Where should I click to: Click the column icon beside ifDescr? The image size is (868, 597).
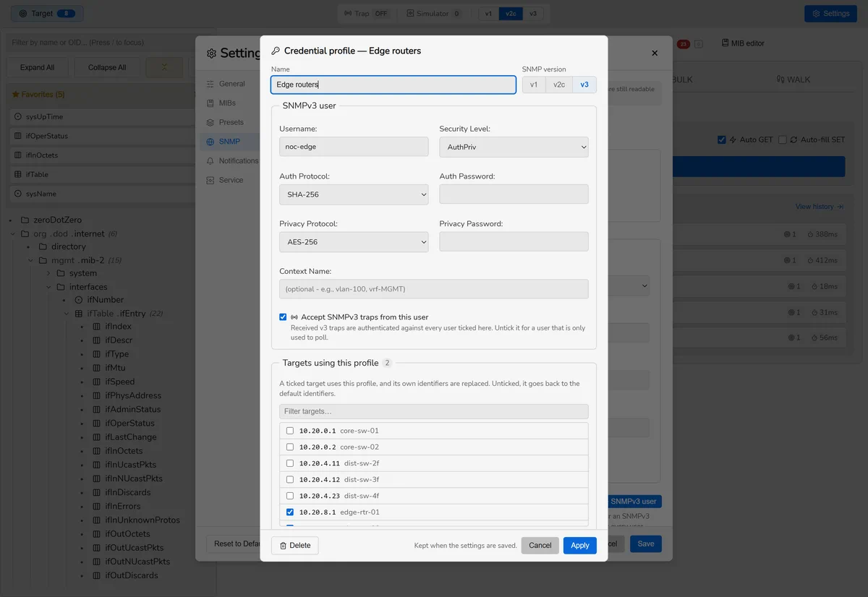pos(97,340)
